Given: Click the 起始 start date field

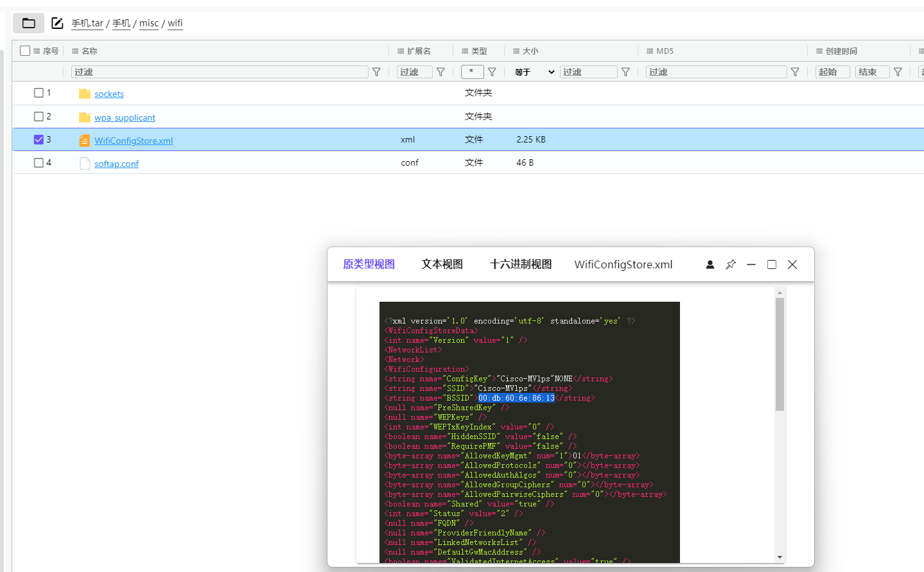Looking at the screenshot, I should (833, 72).
